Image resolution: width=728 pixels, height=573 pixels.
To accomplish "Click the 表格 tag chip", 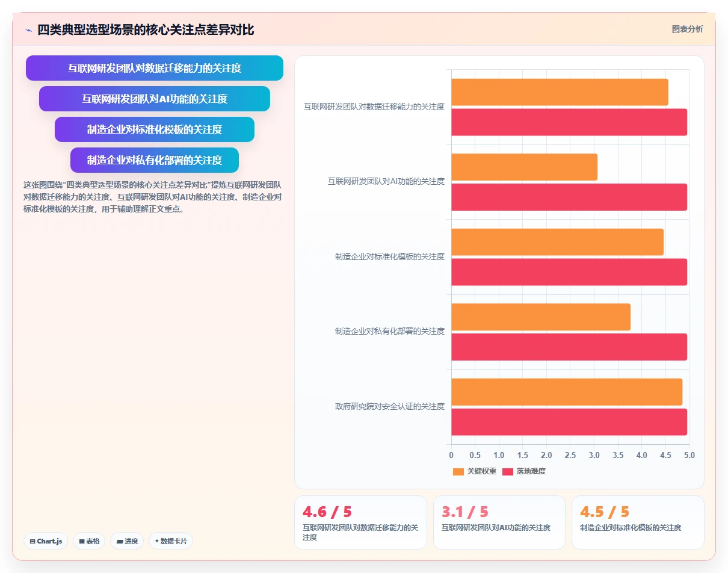I will coord(89,541).
